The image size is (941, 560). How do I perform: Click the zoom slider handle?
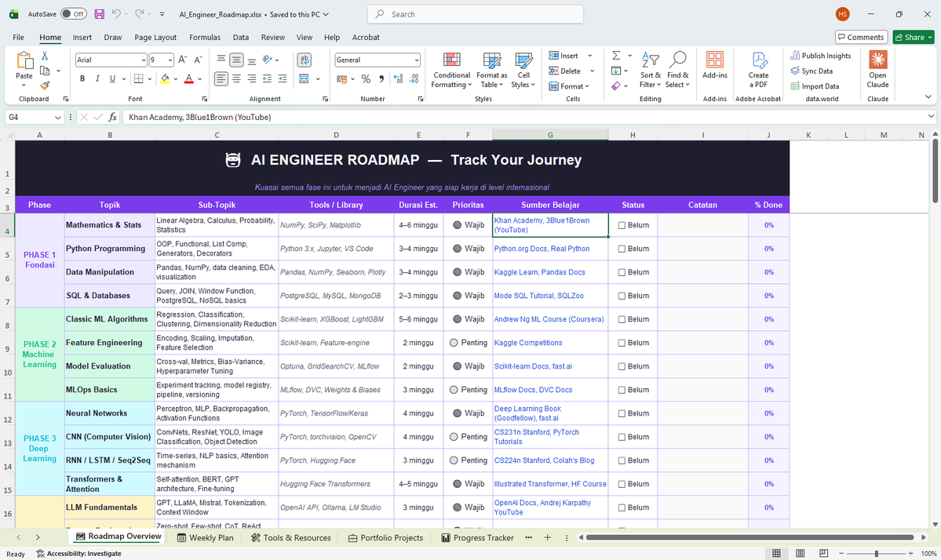(876, 554)
